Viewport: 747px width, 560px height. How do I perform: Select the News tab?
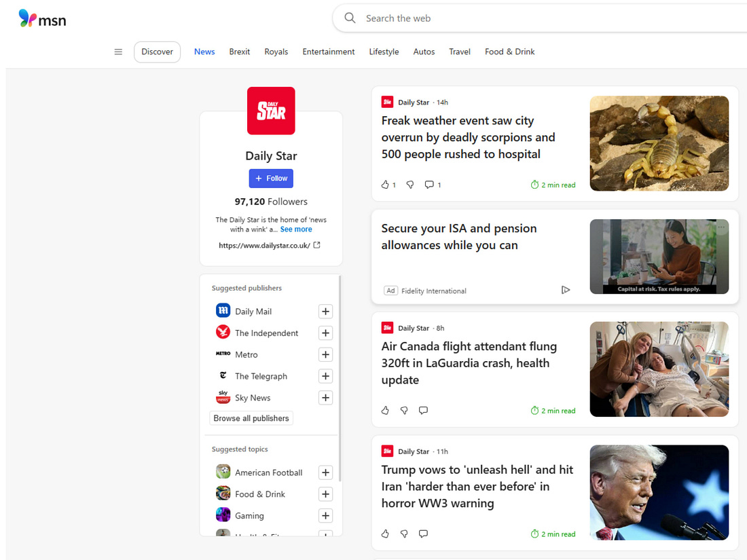click(x=204, y=52)
